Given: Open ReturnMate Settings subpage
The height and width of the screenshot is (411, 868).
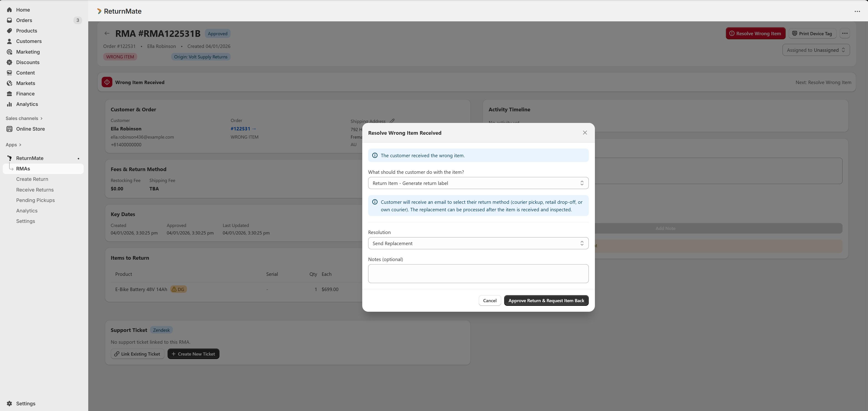Looking at the screenshot, I should 26,221.
